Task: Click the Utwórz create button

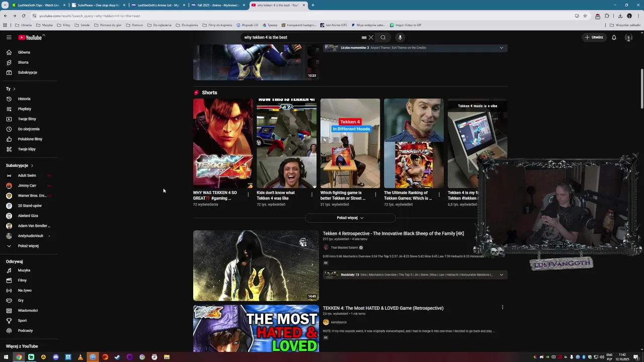Action: point(594,37)
